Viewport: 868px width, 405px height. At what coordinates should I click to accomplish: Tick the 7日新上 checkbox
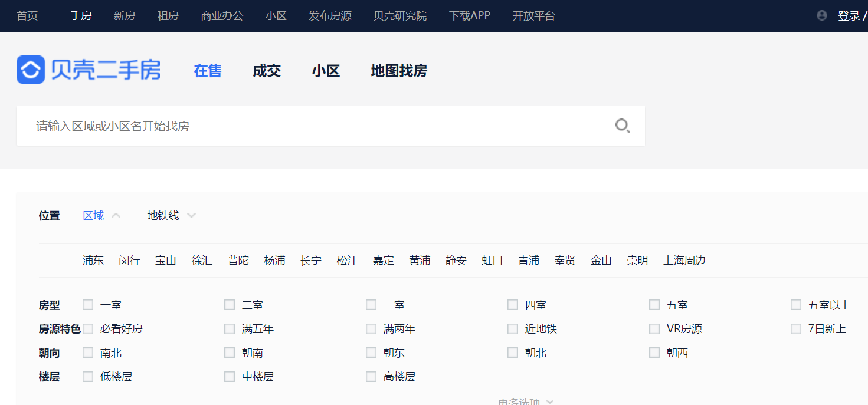(796, 328)
